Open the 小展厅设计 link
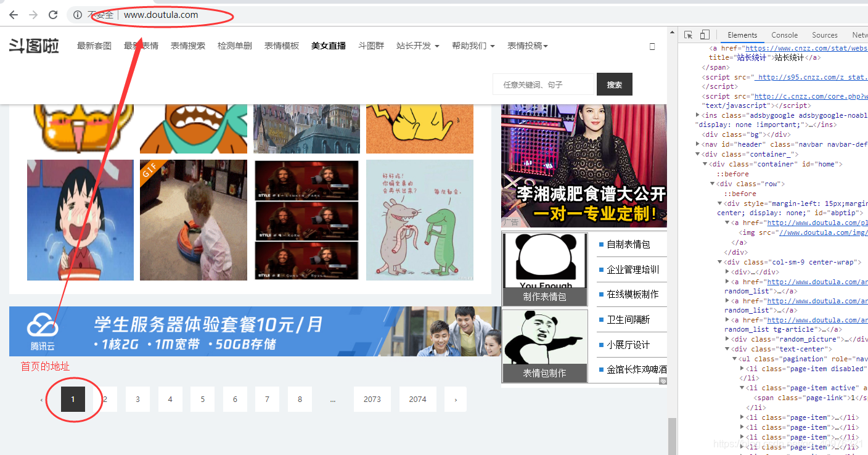This screenshot has height=455, width=868. tap(628, 345)
